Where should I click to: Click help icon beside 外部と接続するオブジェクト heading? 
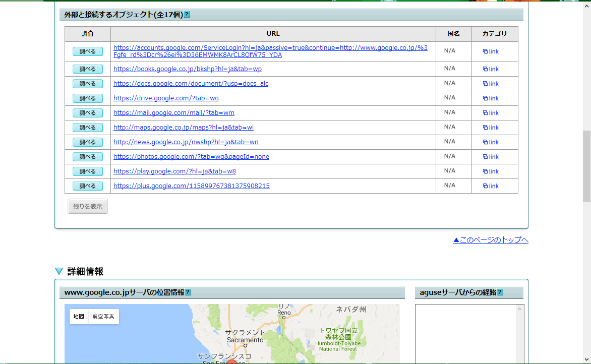click(x=187, y=15)
